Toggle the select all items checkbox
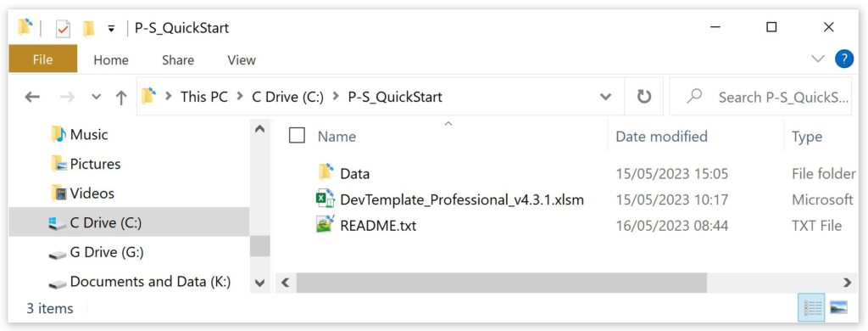Screen dimensions: 868x331 (298, 135)
